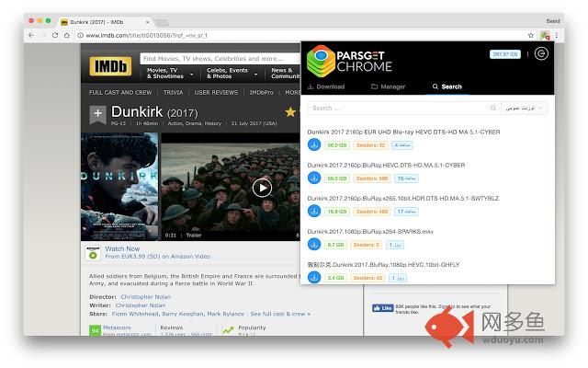Viewport: 588px width, 368px height.
Task: Open the From EUR3.99 on Amazon Video link
Action: point(157,257)
